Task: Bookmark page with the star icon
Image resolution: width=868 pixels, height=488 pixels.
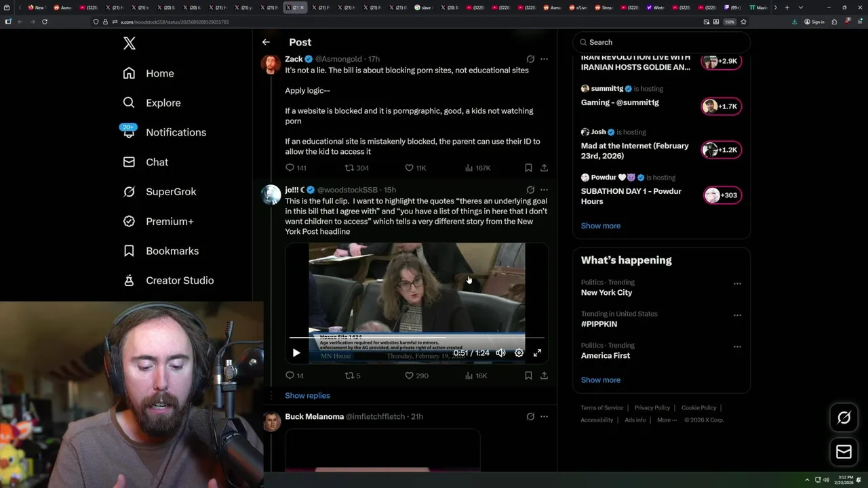Action: [743, 22]
